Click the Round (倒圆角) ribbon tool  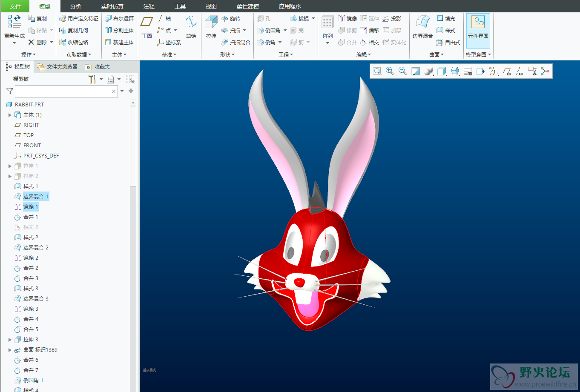click(x=269, y=30)
